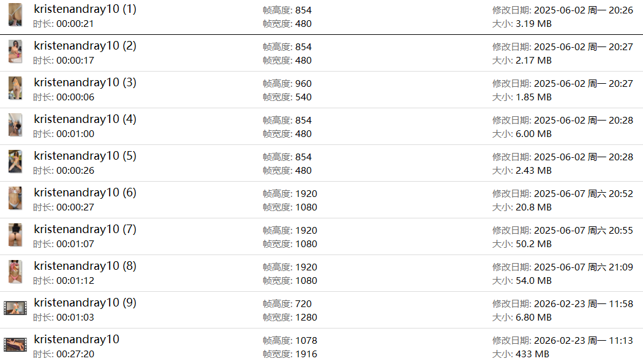The width and height of the screenshot is (643, 364).
Task: Click filmstrip icon of kristenandray10 (9)
Action: (x=15, y=308)
